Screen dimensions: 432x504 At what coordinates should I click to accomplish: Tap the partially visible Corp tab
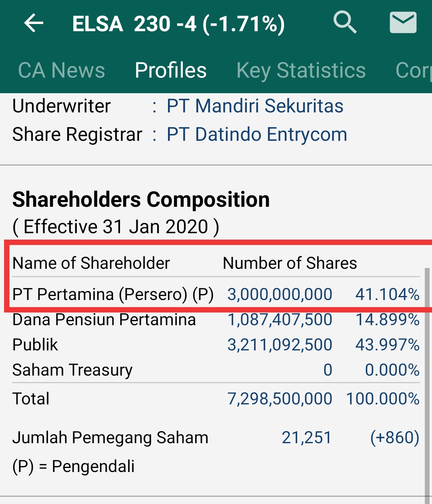point(414,70)
